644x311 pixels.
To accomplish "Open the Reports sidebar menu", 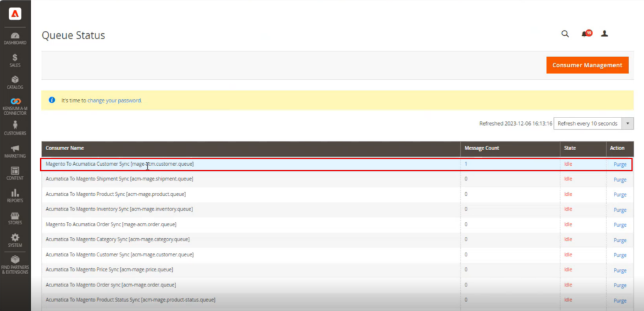I will 15,196.
